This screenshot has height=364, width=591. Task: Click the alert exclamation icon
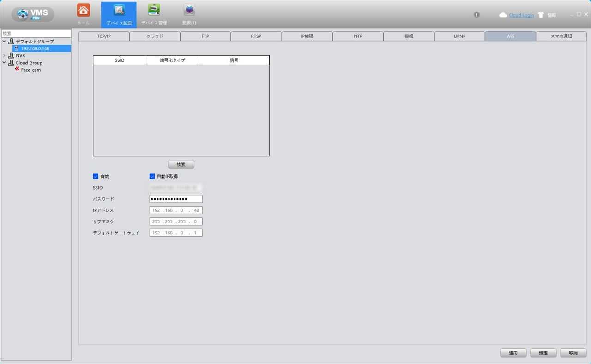(x=477, y=15)
